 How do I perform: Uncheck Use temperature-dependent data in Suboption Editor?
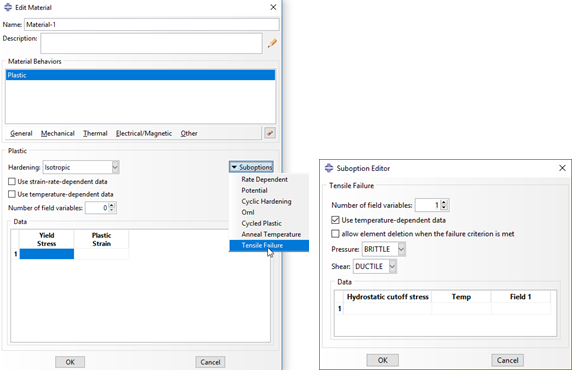335,220
